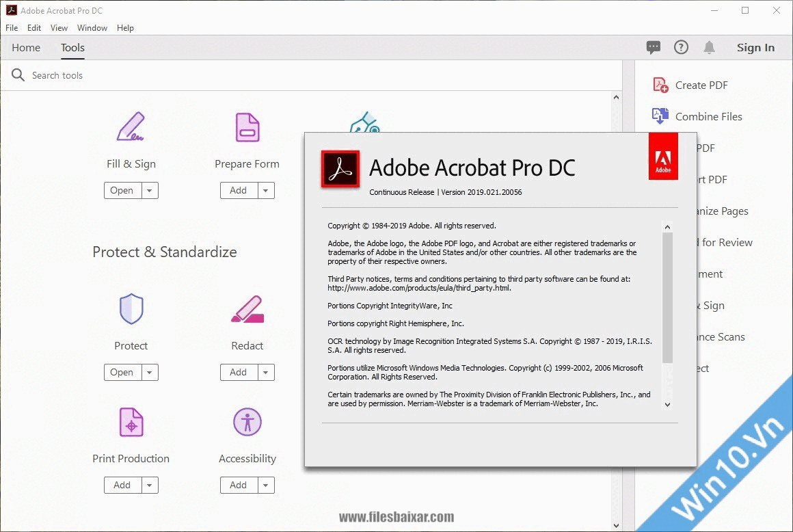Click the search magnifier icon

pyautogui.click(x=18, y=75)
